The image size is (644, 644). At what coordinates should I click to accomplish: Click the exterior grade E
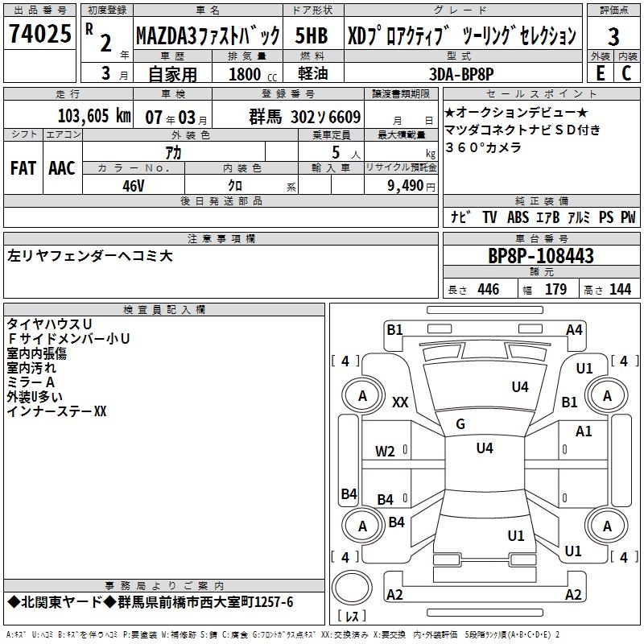(x=600, y=73)
